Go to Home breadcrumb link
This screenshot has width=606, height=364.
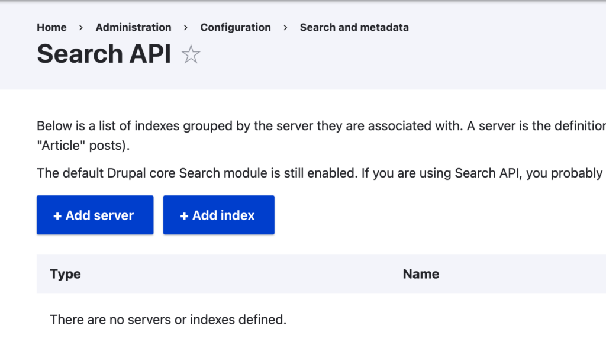(52, 27)
